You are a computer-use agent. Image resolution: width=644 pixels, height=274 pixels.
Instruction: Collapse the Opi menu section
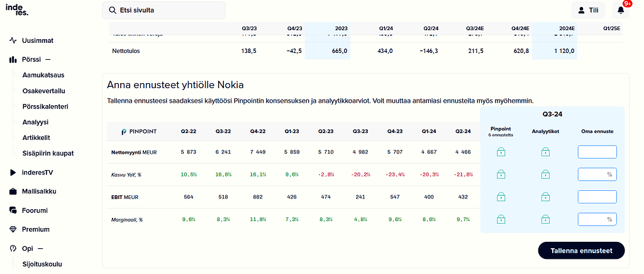click(40, 248)
